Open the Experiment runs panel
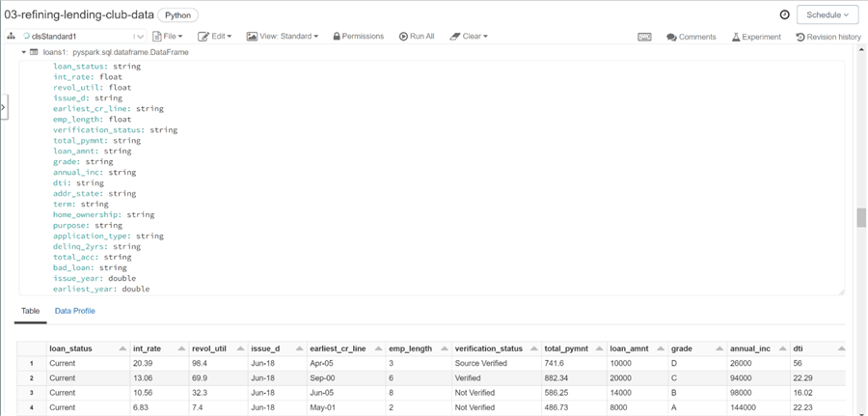This screenshot has width=868, height=416. pos(756,37)
